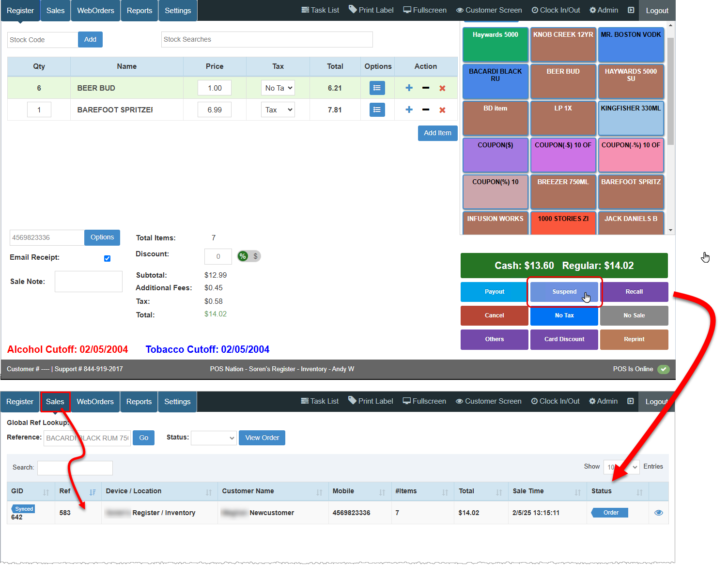Open Clock In/Out

point(555,10)
